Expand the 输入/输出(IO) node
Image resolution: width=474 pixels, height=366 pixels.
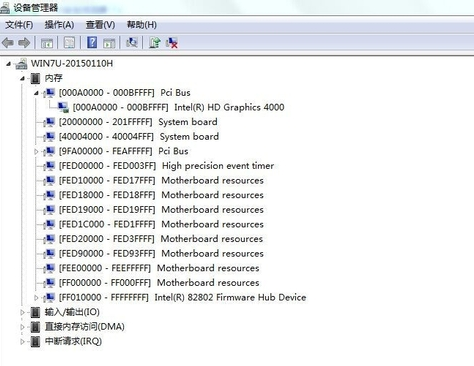22,312
